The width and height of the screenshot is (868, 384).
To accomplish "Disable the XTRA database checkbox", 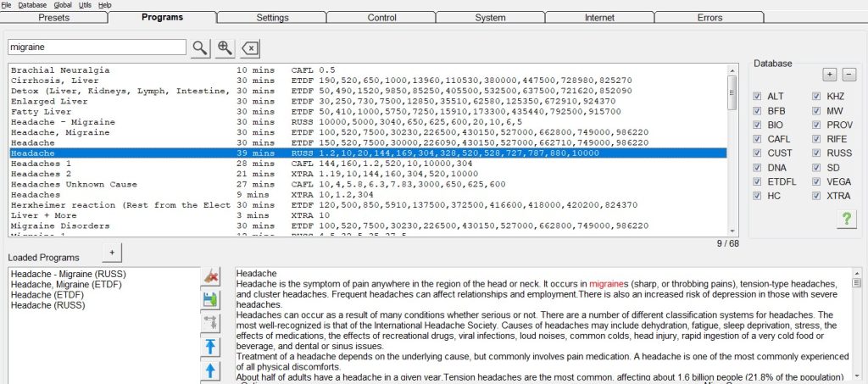I will 817,196.
